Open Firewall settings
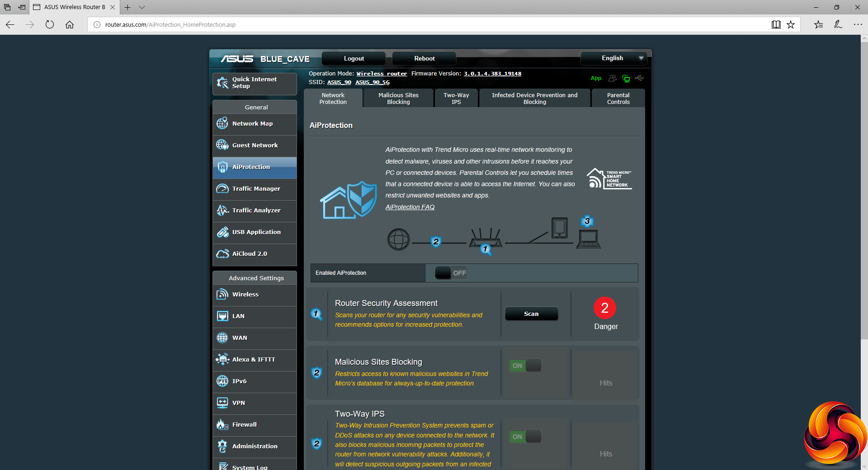The height and width of the screenshot is (470, 868). (255, 425)
